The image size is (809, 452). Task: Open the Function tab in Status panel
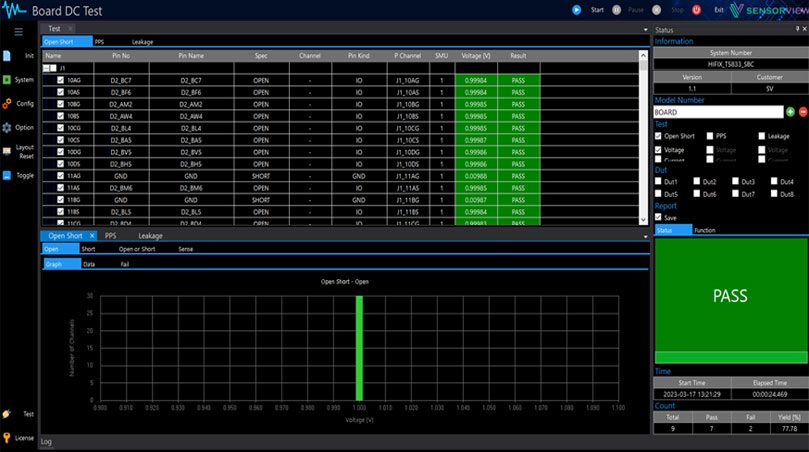coord(705,230)
